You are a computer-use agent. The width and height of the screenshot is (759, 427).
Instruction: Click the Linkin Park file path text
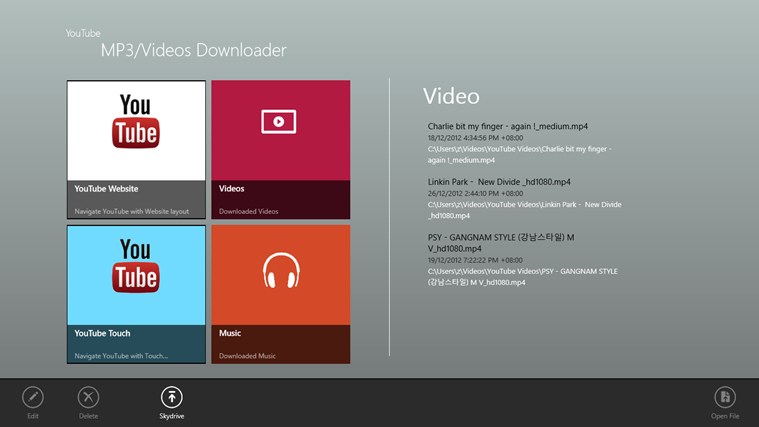click(x=524, y=209)
